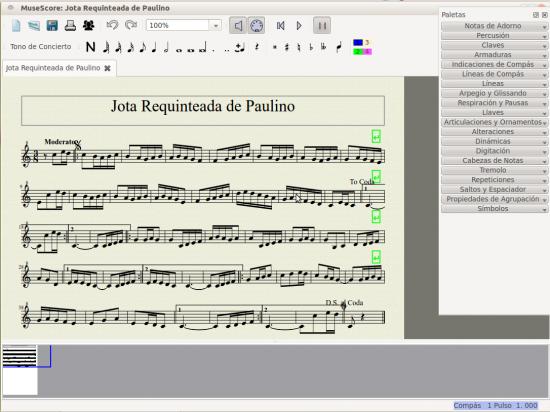Screen dimensions: 550x412
Task: Select voice 2 green swatch
Action: [358, 52]
